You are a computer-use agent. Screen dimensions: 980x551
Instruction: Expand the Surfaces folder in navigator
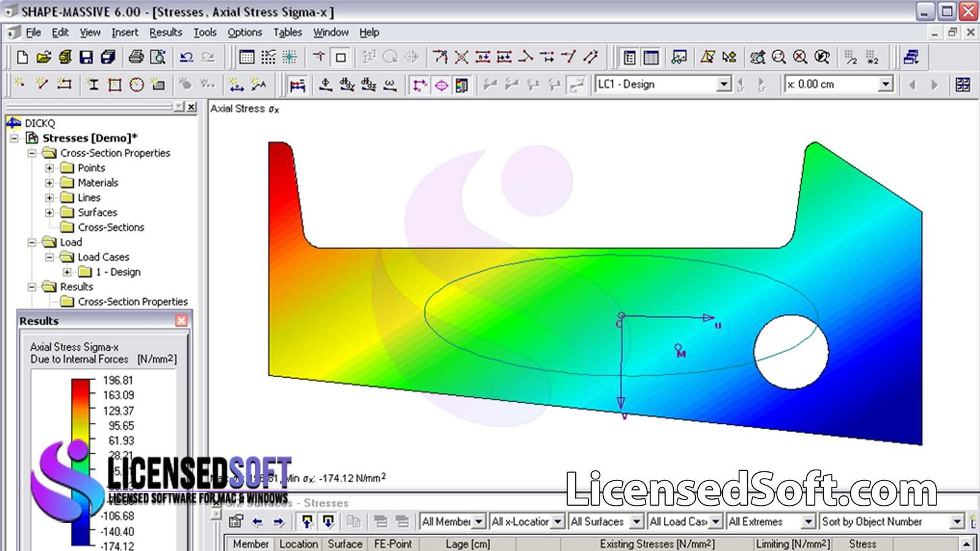50,212
